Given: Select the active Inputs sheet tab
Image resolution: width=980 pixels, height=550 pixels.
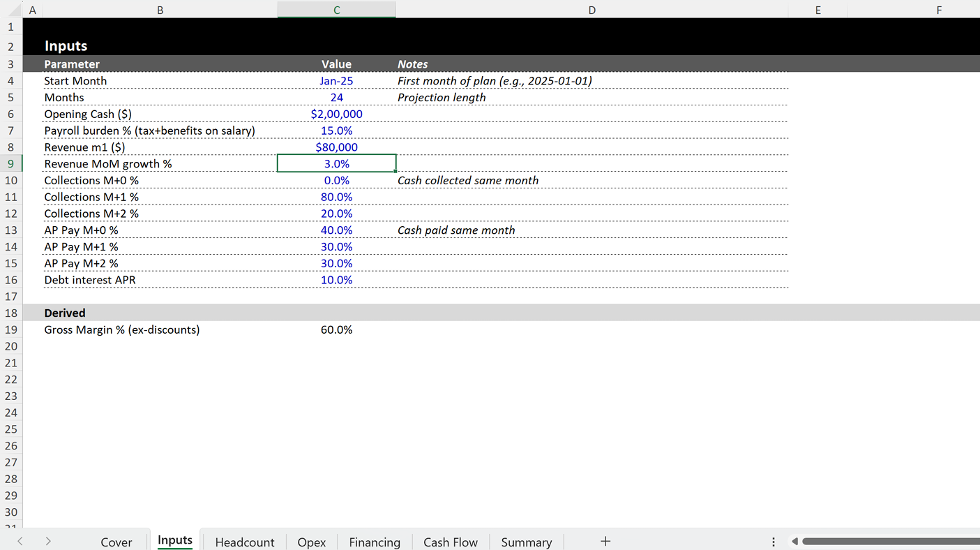Looking at the screenshot, I should [174, 540].
